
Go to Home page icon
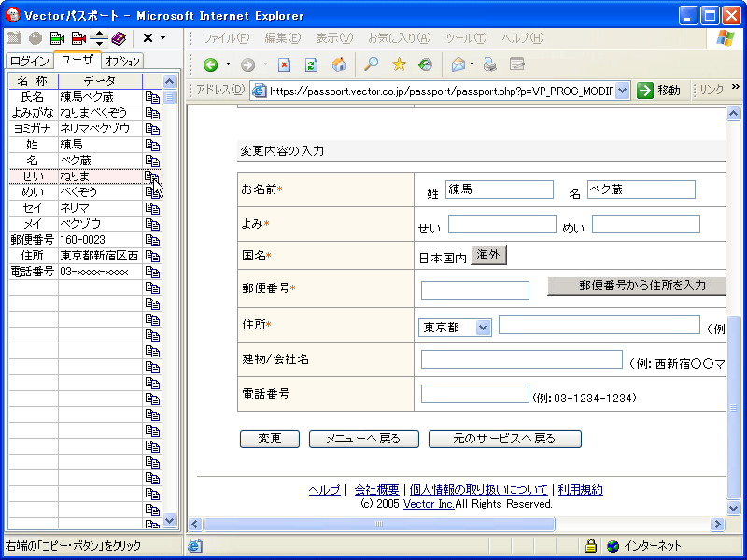[339, 64]
